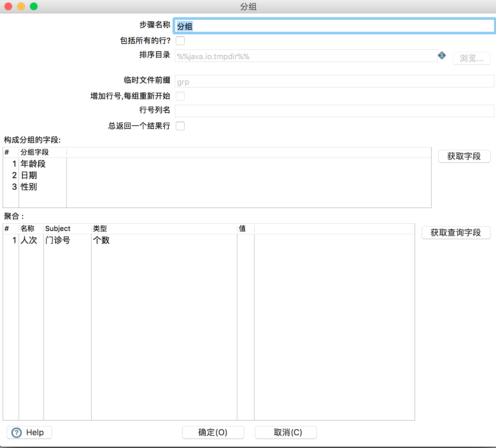Click the Subject column header

[x=67, y=229]
